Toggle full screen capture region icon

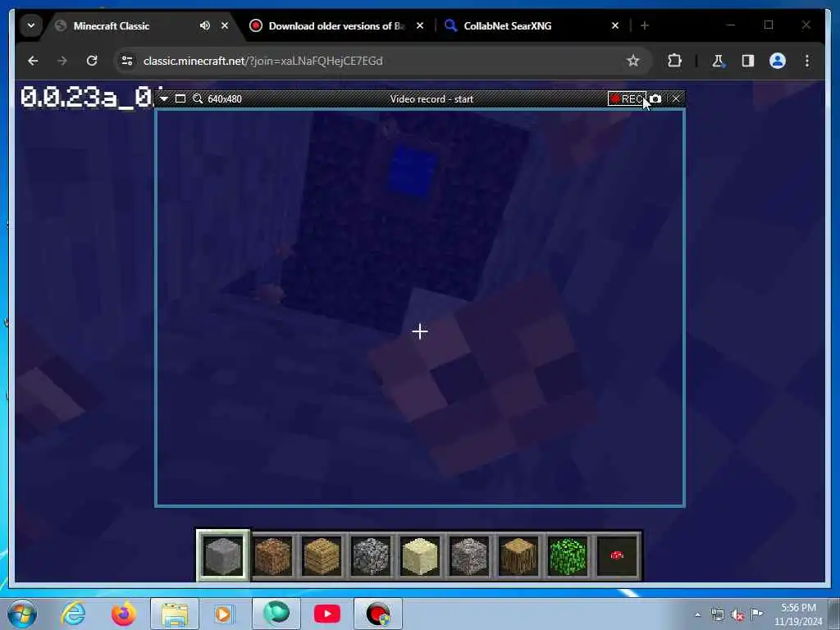tap(180, 98)
